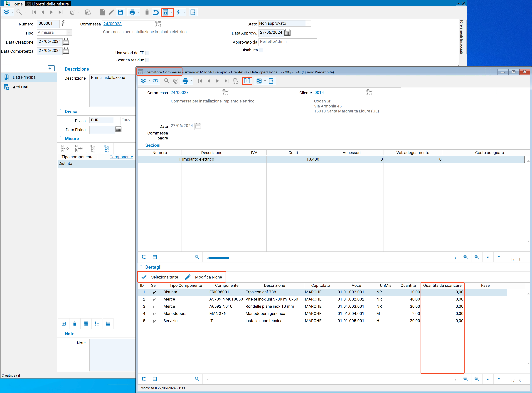Open the highlighted Ricercatore Commessa toolbar icon
This screenshot has height=393, width=532.
click(x=166, y=12)
